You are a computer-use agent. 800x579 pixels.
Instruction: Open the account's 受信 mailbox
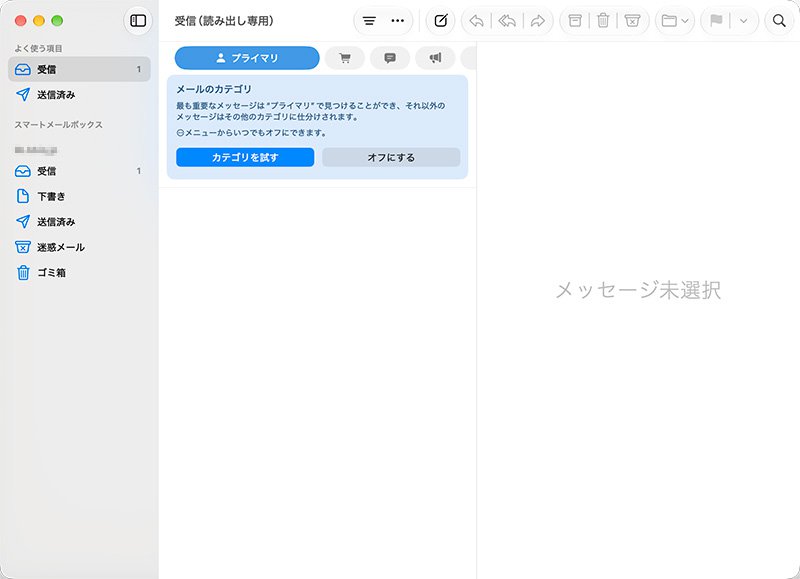pos(79,171)
